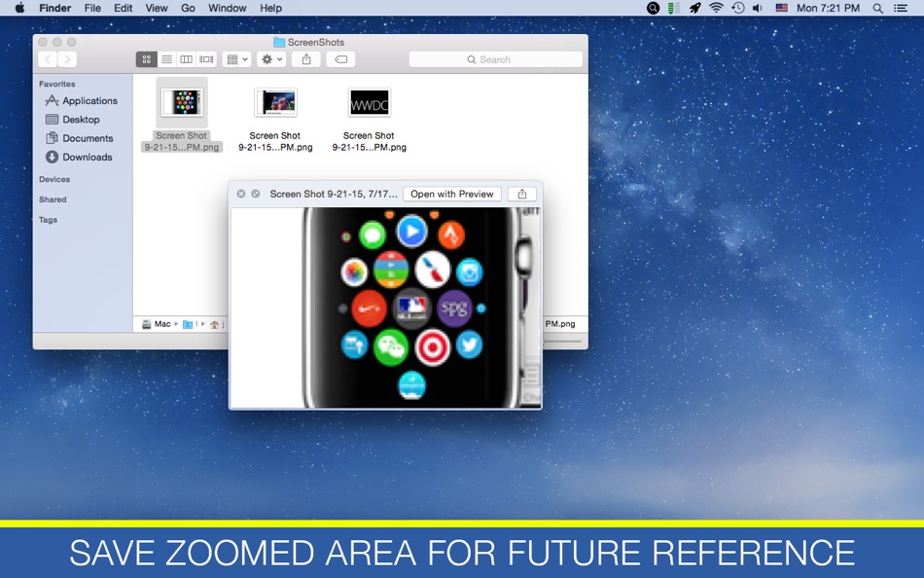Select the WWDC screenshot thumbnail
The width and height of the screenshot is (924, 578).
click(370, 102)
